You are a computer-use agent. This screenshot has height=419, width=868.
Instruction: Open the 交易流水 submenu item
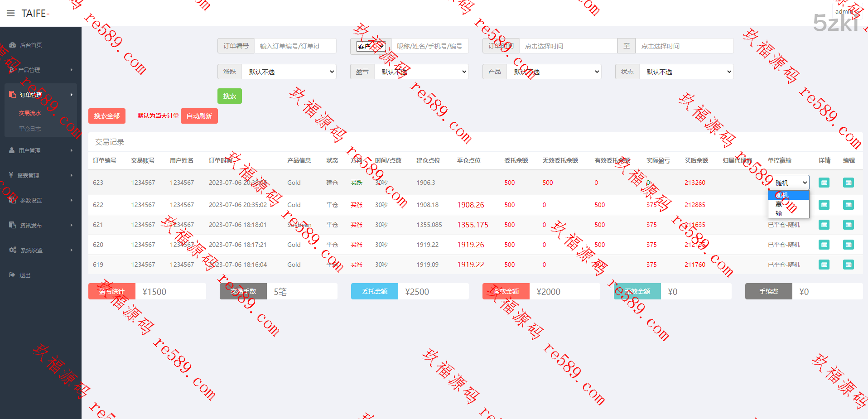[x=30, y=113]
